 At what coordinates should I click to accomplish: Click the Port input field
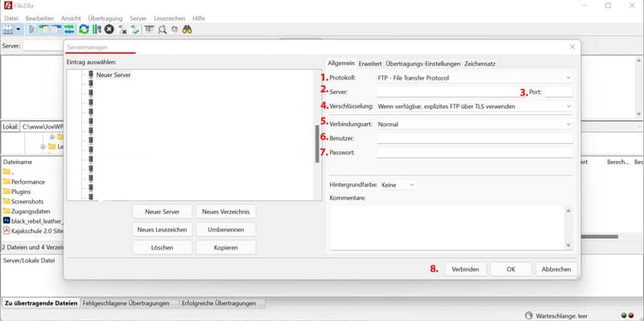point(559,92)
